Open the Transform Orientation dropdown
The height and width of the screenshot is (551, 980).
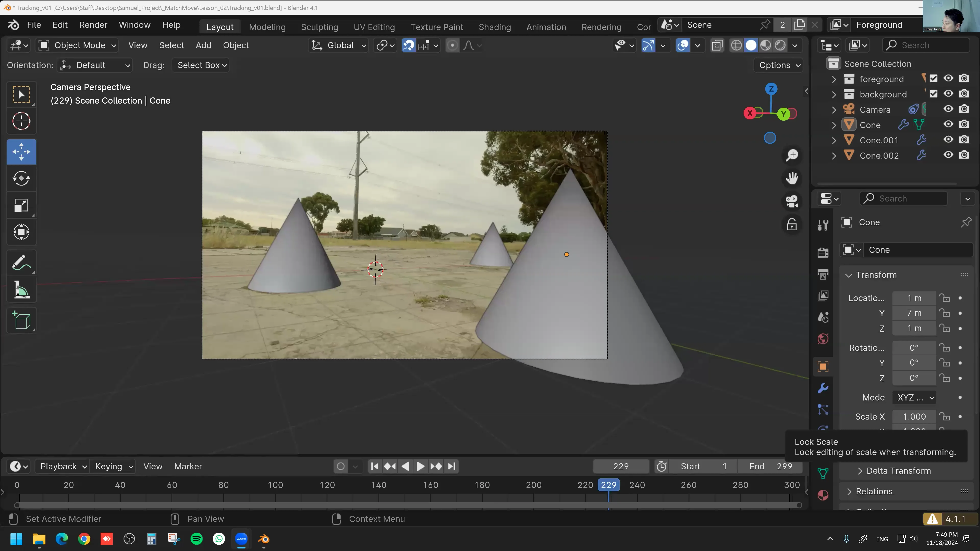[338, 45]
